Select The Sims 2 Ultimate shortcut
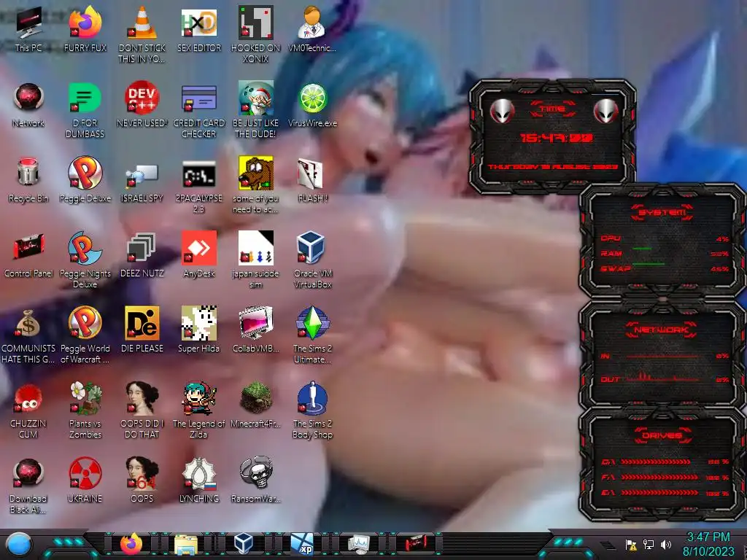Image resolution: width=747 pixels, height=560 pixels. [312, 335]
